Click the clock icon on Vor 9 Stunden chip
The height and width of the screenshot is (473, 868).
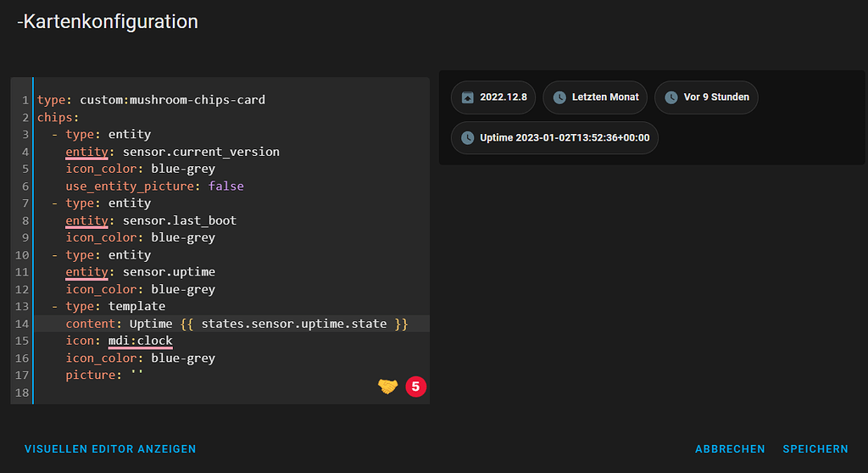[x=671, y=97]
